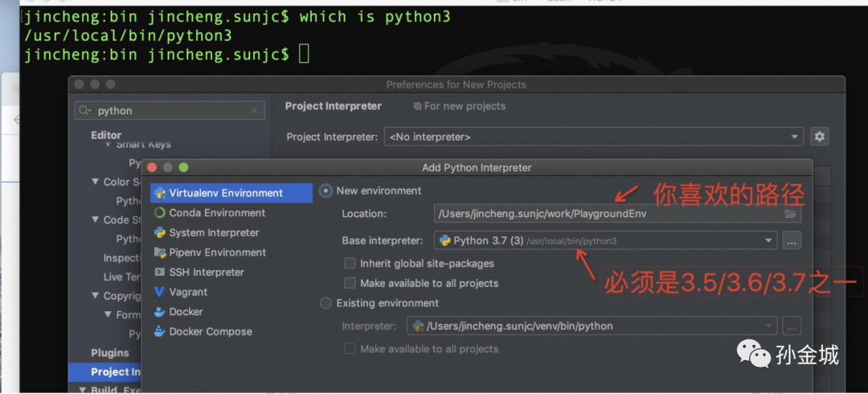Select System Interpreter entry
The image size is (868, 394).
pos(214,232)
